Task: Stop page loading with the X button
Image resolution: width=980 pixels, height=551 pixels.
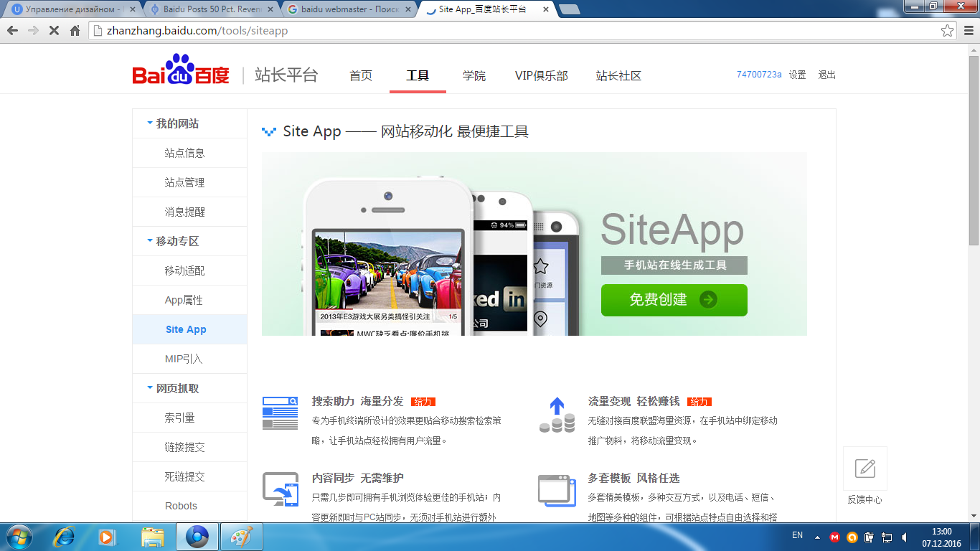Action: point(54,31)
